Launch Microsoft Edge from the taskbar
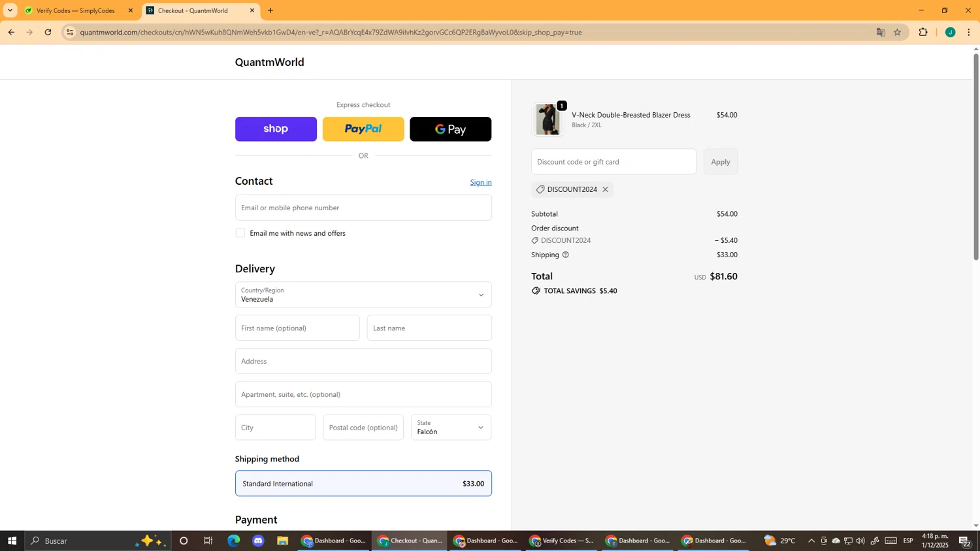 click(x=233, y=541)
